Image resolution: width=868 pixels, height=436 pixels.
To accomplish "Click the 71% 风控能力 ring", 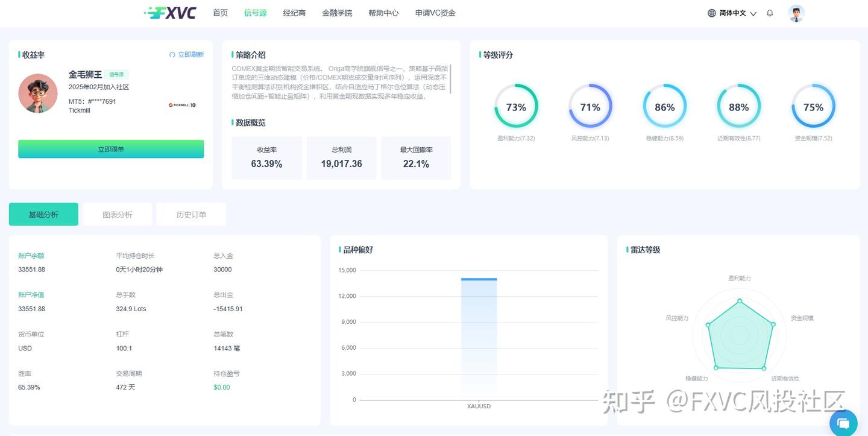I will click(590, 107).
